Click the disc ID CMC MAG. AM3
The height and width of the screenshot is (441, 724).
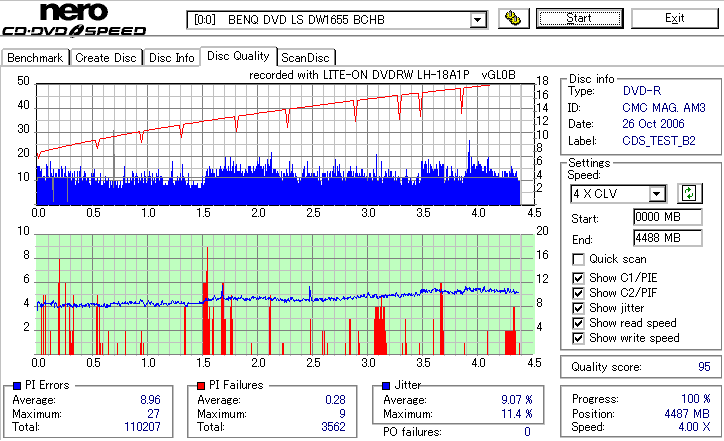(664, 108)
